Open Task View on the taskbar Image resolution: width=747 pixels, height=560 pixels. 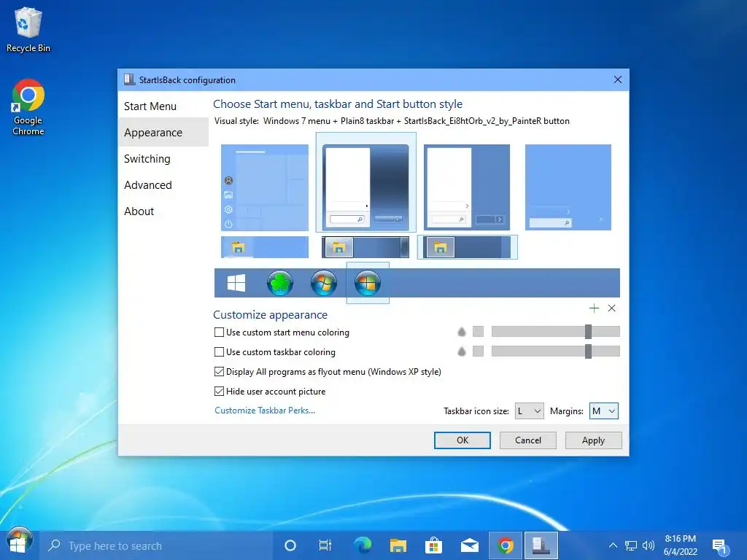[x=325, y=545]
